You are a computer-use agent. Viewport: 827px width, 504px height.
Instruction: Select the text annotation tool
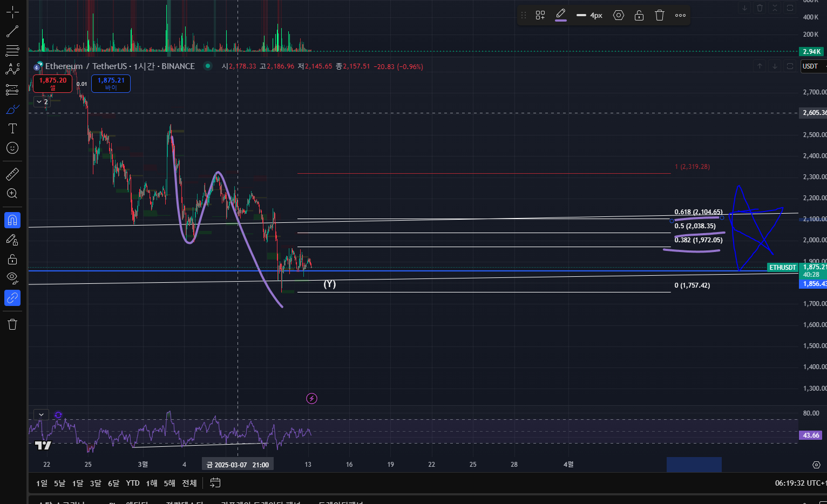click(x=12, y=128)
